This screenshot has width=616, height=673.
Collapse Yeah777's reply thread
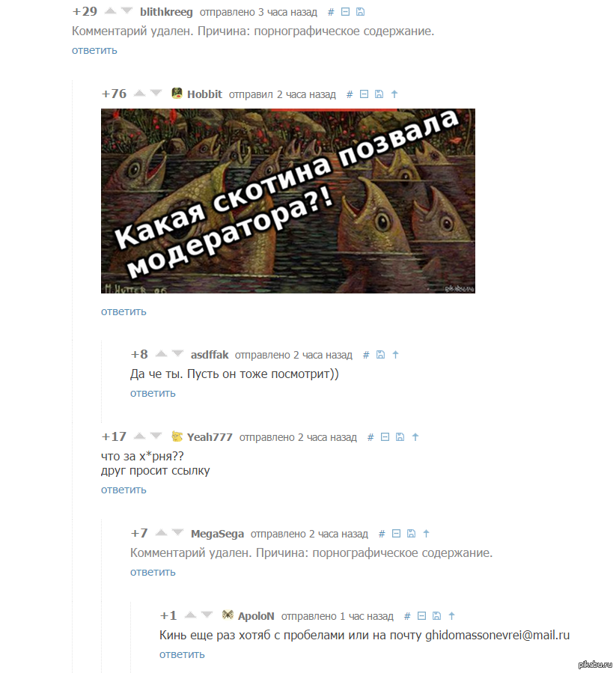[385, 437]
